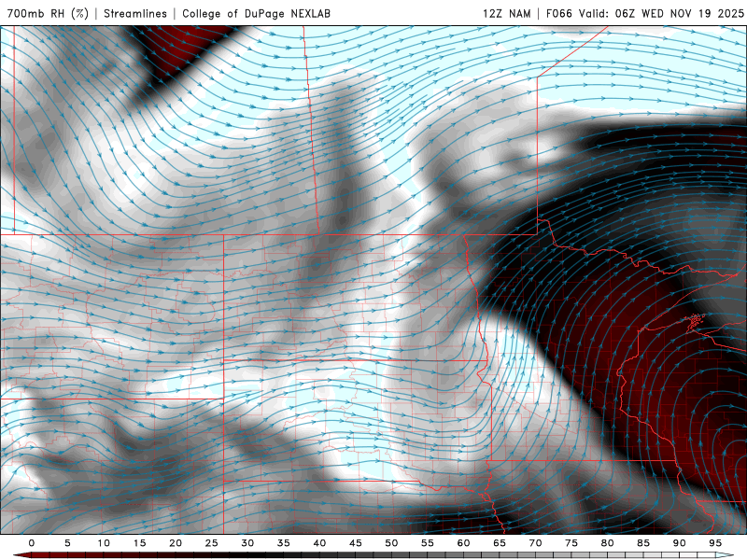Screen dimensions: 747x560
Task: Click colorbar label '40'
Action: coord(319,543)
